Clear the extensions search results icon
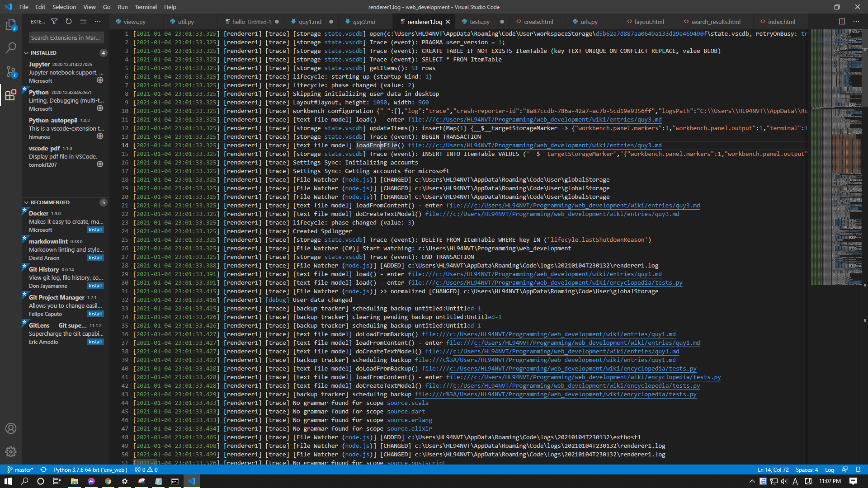Viewport: 868px width, 488px height. (83, 21)
